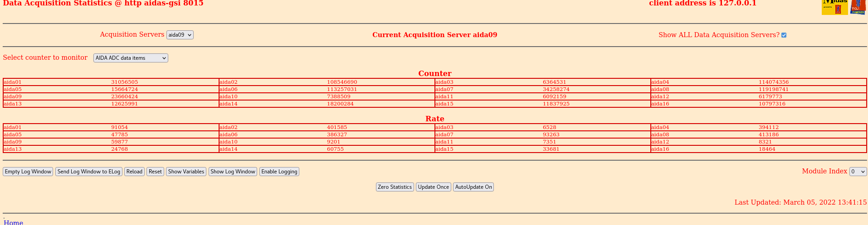This screenshot has width=868, height=225.
Task: Select Rate value 24768 for aida13
Action: tap(120, 149)
